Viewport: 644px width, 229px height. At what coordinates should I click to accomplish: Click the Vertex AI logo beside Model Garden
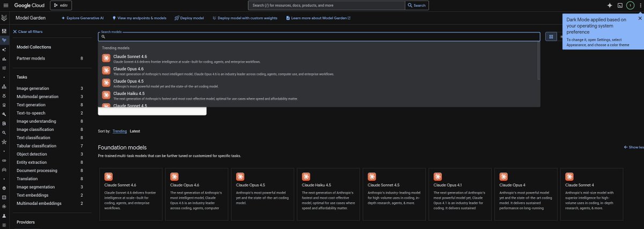click(x=4, y=18)
